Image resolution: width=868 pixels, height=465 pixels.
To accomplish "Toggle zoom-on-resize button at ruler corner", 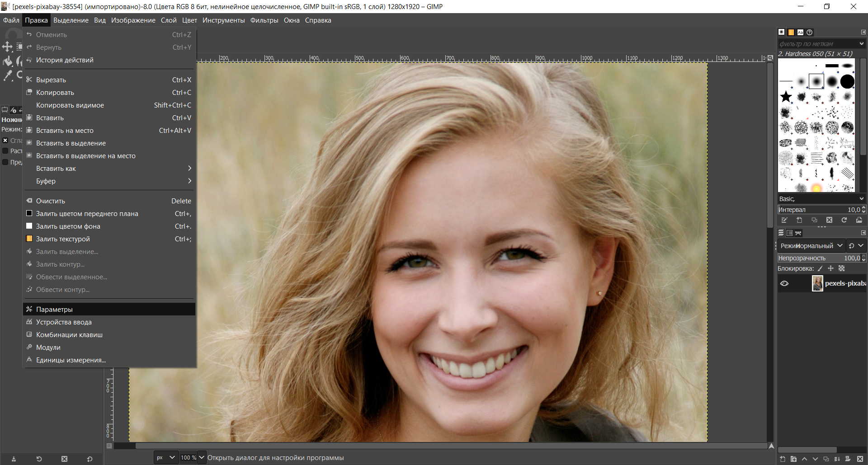I will click(770, 58).
